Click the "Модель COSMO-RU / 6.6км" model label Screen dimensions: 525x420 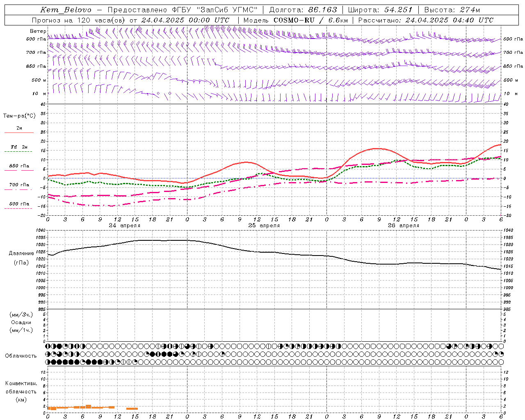295,20
